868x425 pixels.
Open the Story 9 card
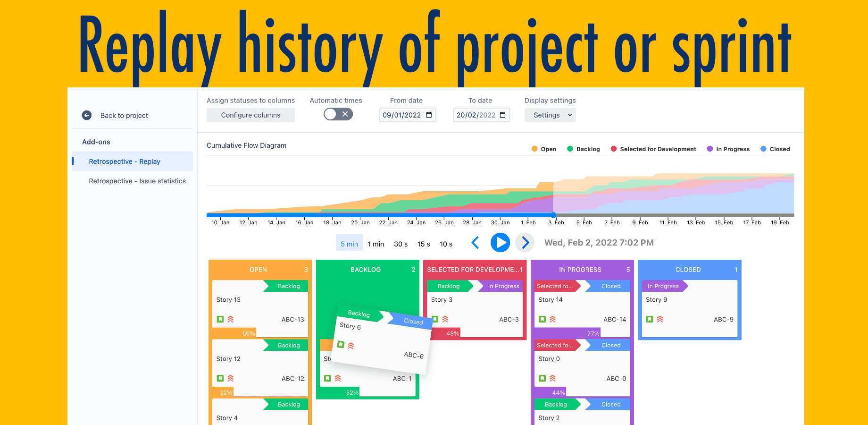pyautogui.click(x=690, y=309)
